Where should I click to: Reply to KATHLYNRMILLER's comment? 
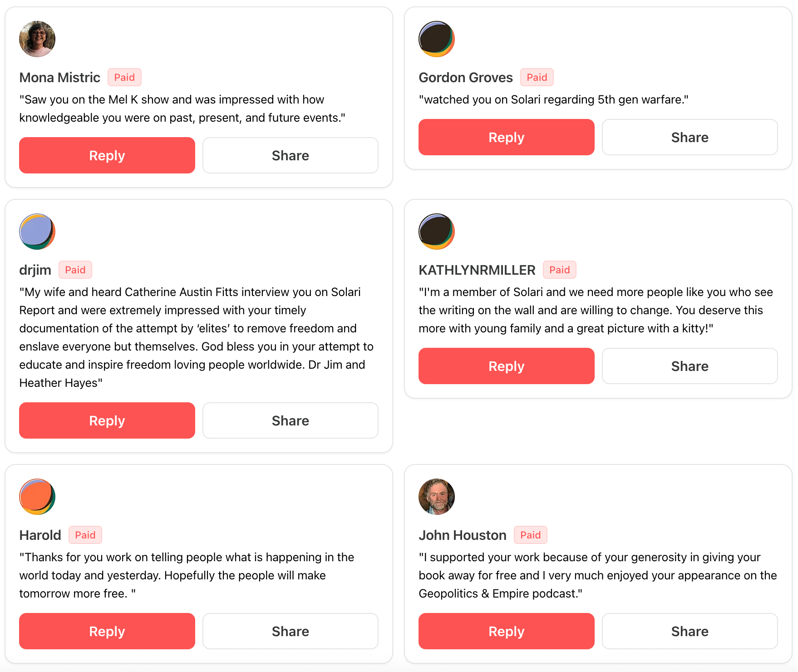click(506, 366)
